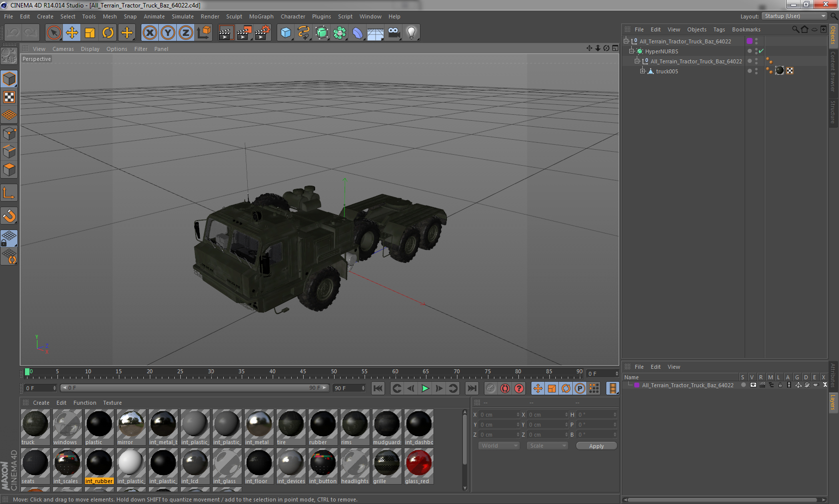The width and height of the screenshot is (839, 504).
Task: Click the Apply button
Action: point(596,446)
